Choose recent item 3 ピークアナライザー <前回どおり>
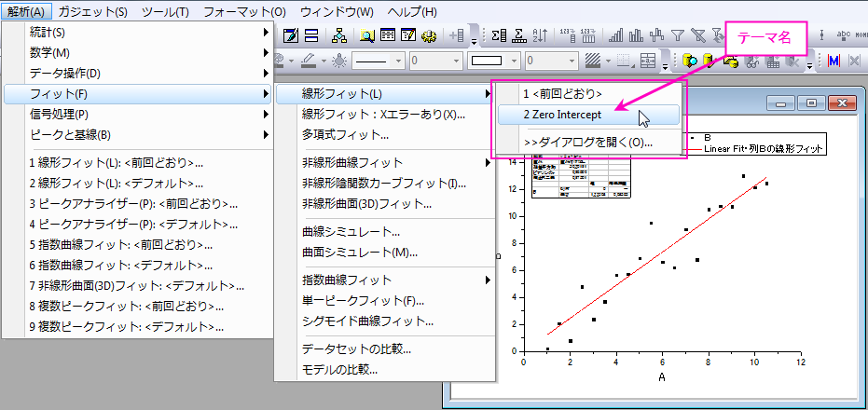Viewport: 868px width, 410px height. coord(133,204)
